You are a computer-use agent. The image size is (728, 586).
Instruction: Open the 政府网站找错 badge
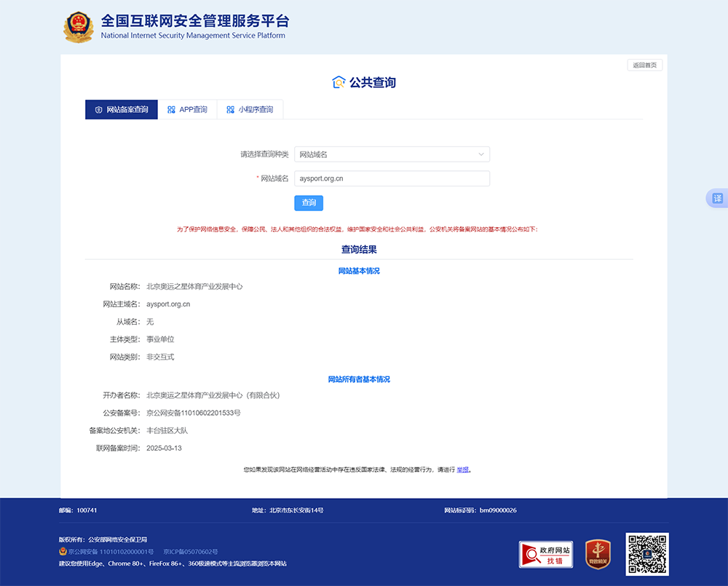click(546, 555)
